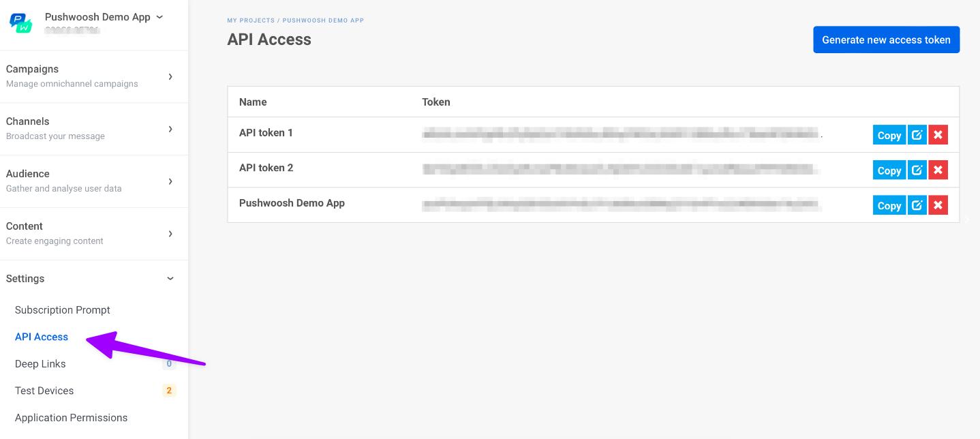
Task: Click Pushwoosh Demo App breadcrumb link
Action: tap(323, 20)
